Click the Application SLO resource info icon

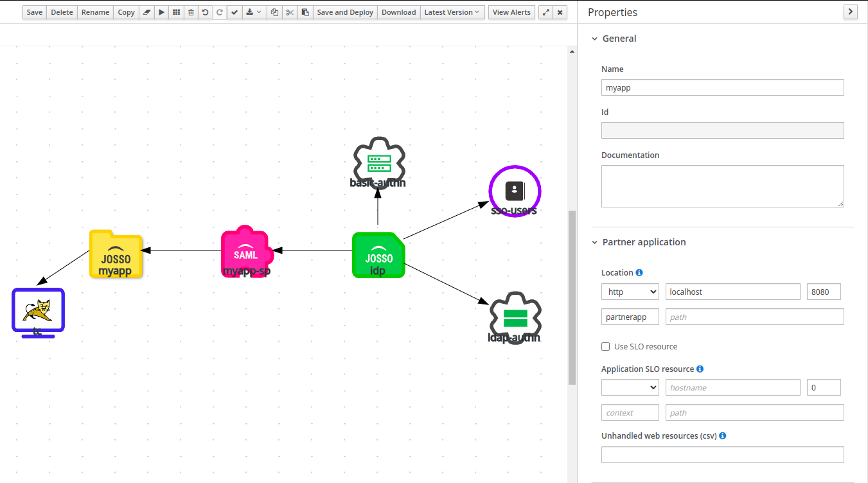click(700, 369)
